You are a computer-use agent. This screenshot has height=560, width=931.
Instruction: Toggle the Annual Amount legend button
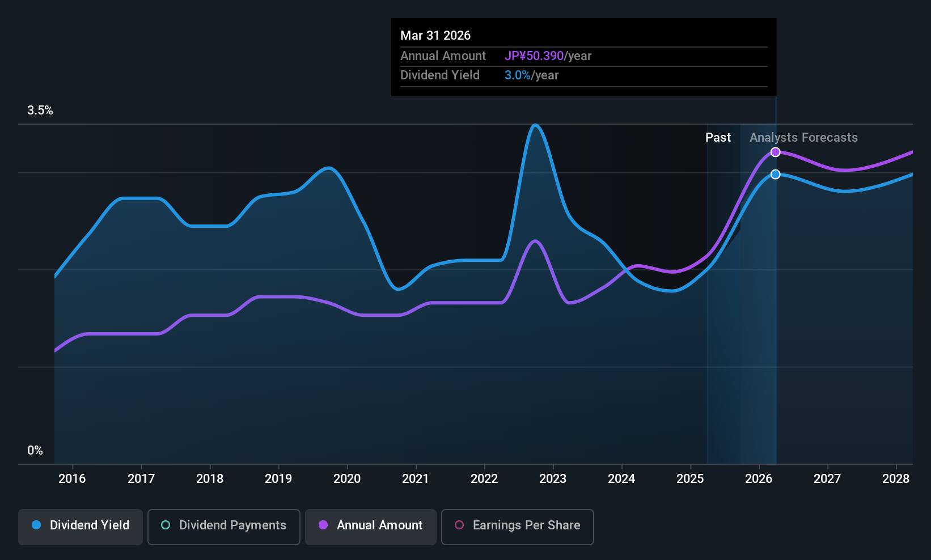click(371, 527)
